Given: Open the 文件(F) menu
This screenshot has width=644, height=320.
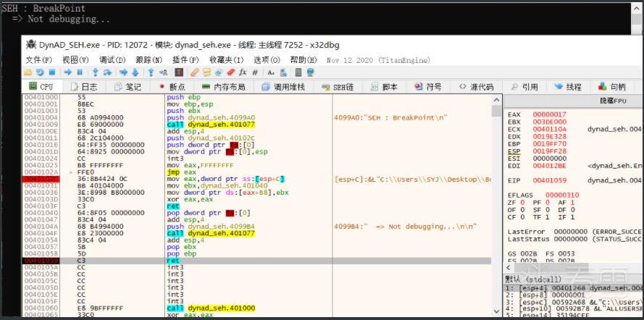Looking at the screenshot, I should point(39,60).
